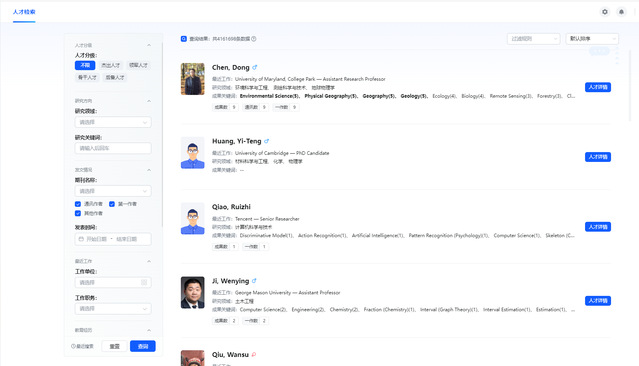
Task: Click Tencent — Senior Researcher text
Action: 267,219
